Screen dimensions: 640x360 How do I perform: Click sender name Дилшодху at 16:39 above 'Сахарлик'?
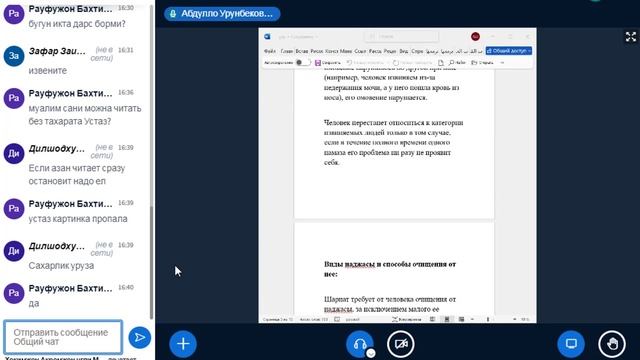pyautogui.click(x=56, y=247)
